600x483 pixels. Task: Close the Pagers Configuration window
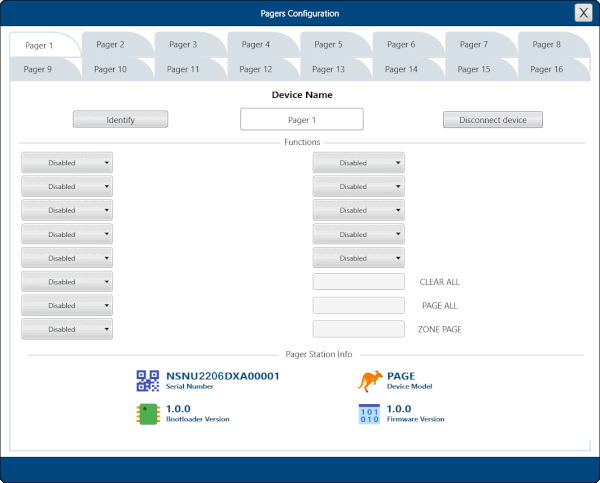click(582, 13)
